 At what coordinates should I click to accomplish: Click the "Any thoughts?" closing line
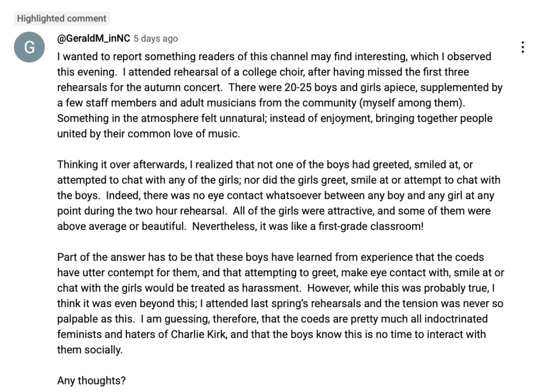pos(91,381)
